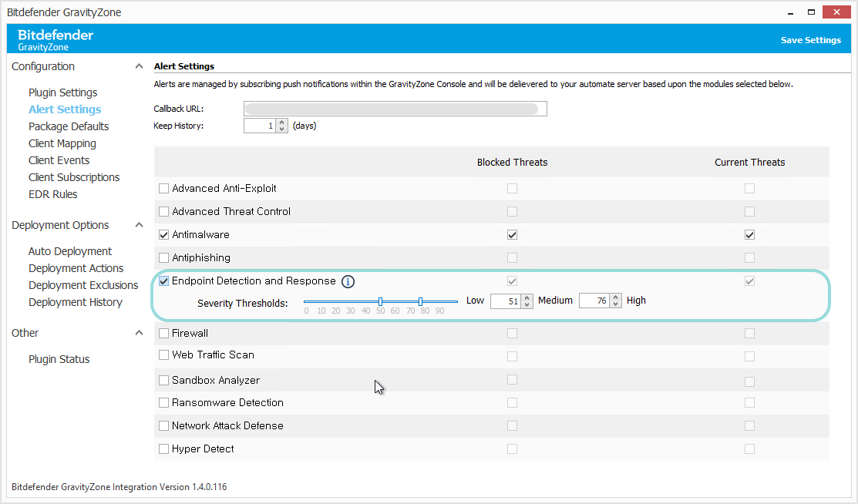Viewport: 858px width, 504px height.
Task: Disable the Antimalware module checkbox
Action: click(x=164, y=234)
